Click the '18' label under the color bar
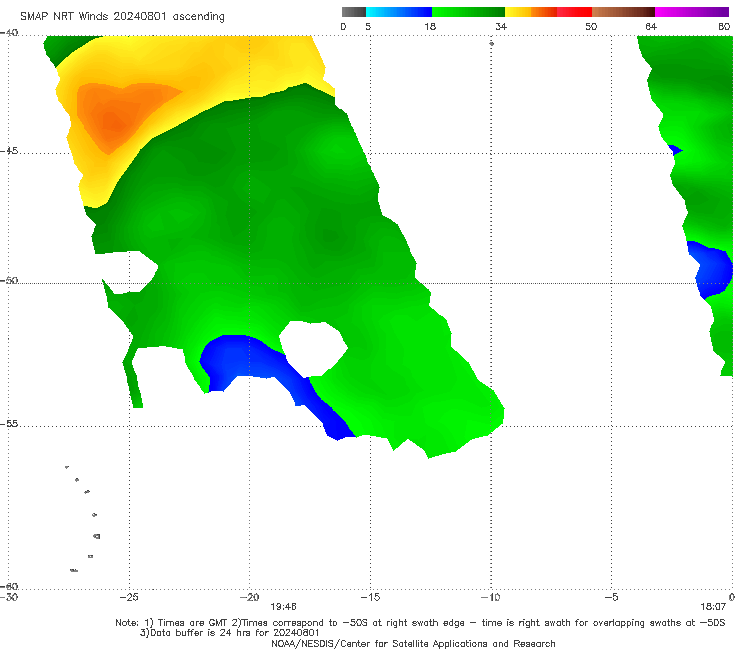 coord(430,26)
